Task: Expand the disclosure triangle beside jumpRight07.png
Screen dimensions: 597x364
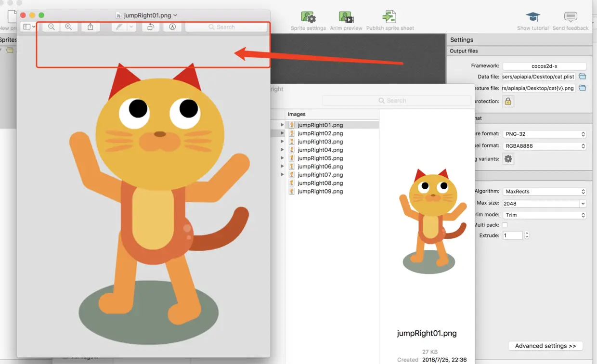Action: pyautogui.click(x=283, y=174)
